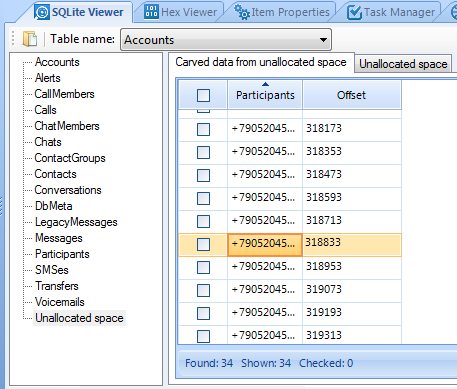Click offset value 318953
Viewport: 457px width, 389px height.
point(324,266)
